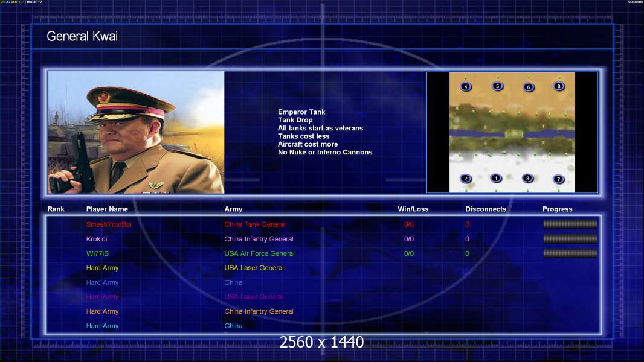Click the cyan Hard Army player name

coord(102,326)
